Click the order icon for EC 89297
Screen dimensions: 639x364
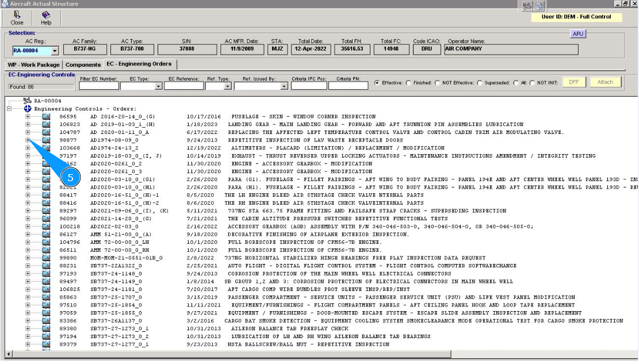(46, 210)
